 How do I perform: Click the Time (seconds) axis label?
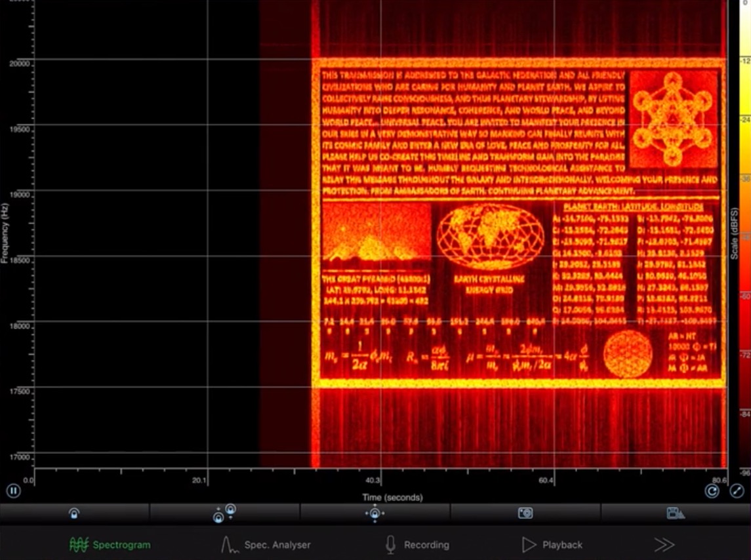tap(392, 498)
